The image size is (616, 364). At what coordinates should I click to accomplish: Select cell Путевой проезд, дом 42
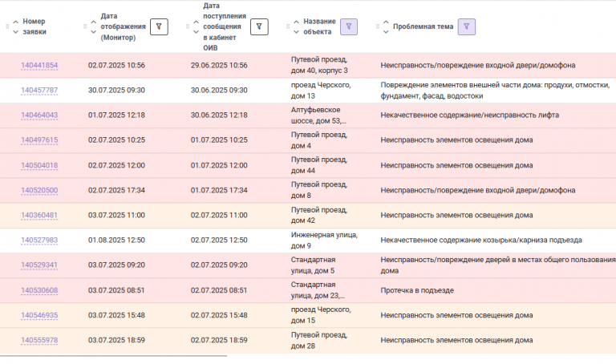tap(319, 215)
